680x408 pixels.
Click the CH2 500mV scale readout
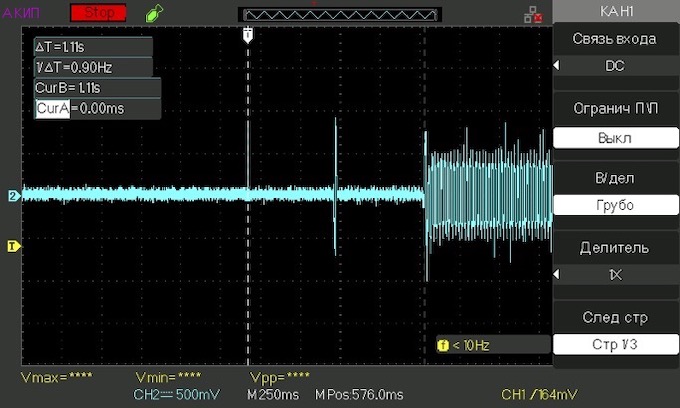coord(177,395)
